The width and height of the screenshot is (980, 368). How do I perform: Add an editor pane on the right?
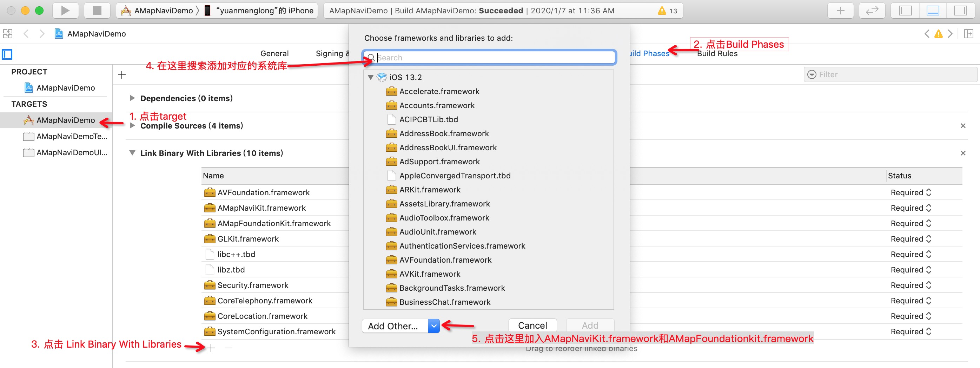pos(968,34)
